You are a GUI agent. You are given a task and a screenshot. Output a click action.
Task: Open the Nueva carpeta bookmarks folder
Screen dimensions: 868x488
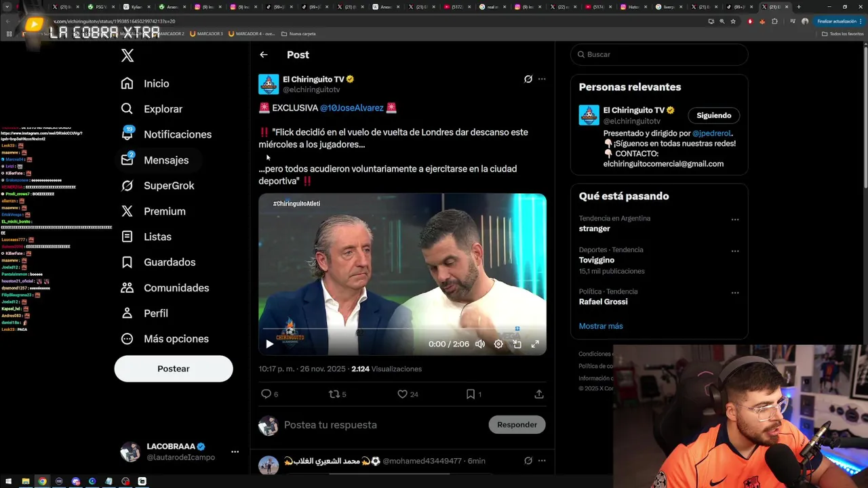298,34
